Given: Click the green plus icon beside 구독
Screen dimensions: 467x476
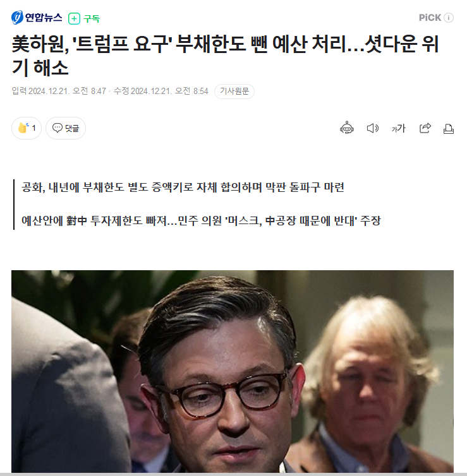Looking at the screenshot, I should (x=74, y=18).
